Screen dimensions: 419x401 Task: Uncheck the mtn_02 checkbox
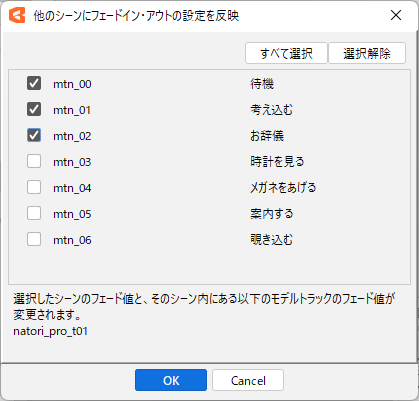34,135
